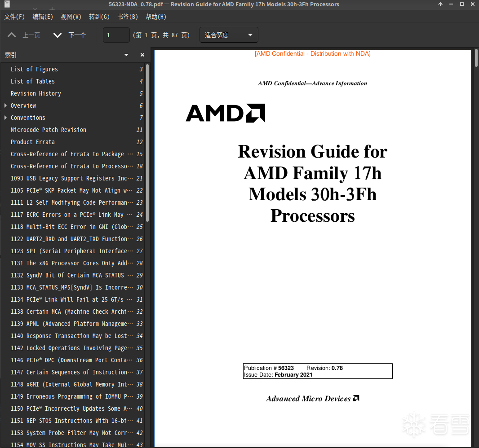Go to erratum 1151 REP STOS Instructions

coord(73,421)
